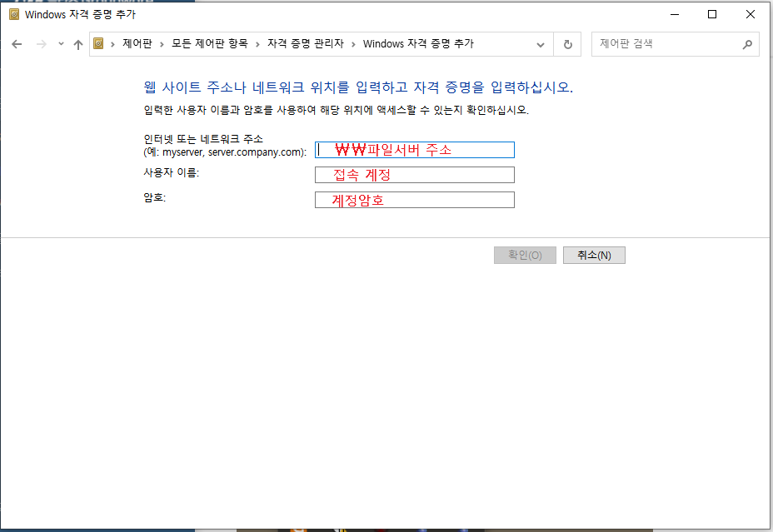This screenshot has width=773, height=532.
Task: Click the Back arrow navigation button
Action: [17, 44]
